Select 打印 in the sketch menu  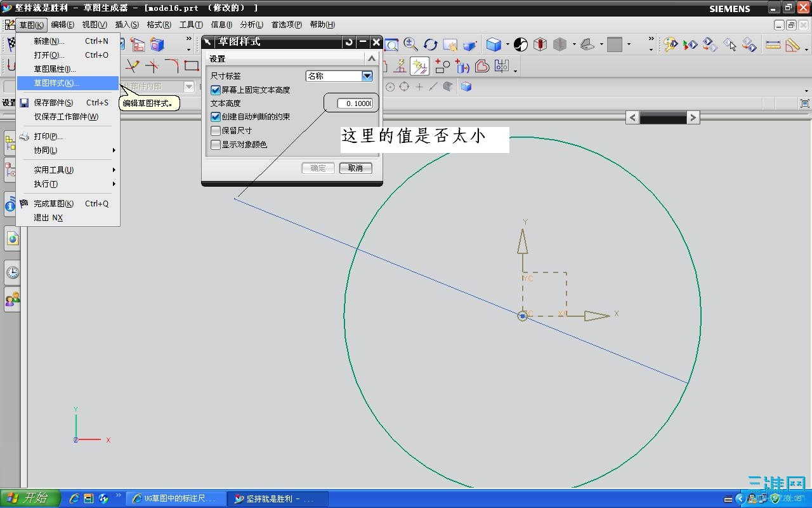67,137
